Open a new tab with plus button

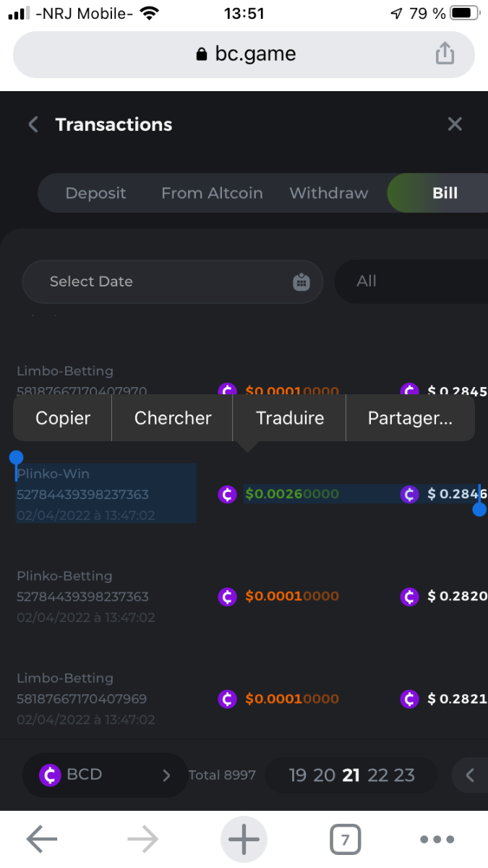(x=244, y=840)
